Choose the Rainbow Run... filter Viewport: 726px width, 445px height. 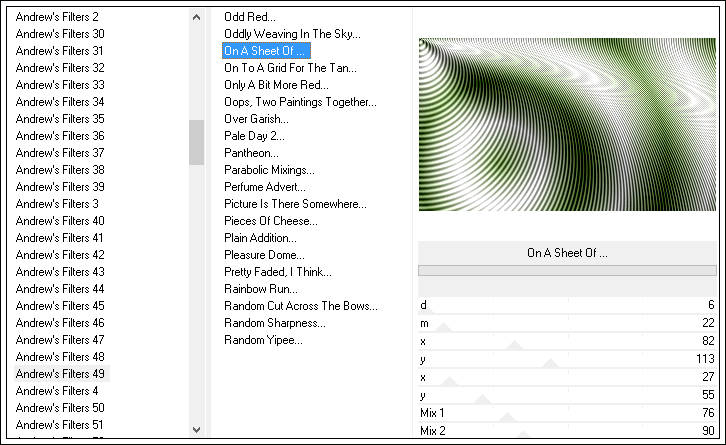(x=261, y=289)
